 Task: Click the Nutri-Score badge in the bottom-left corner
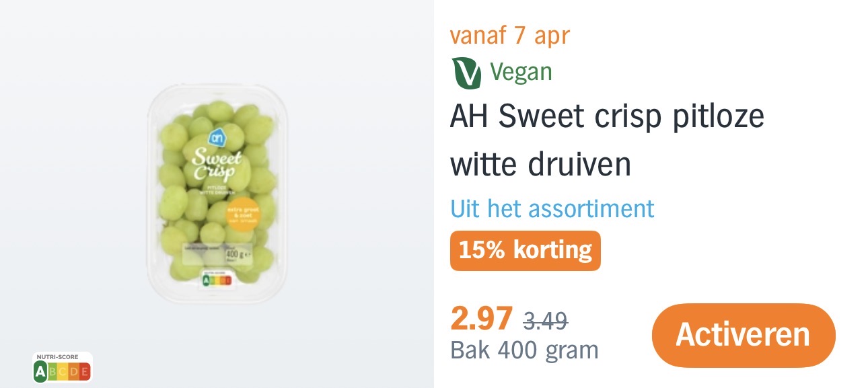(x=62, y=368)
